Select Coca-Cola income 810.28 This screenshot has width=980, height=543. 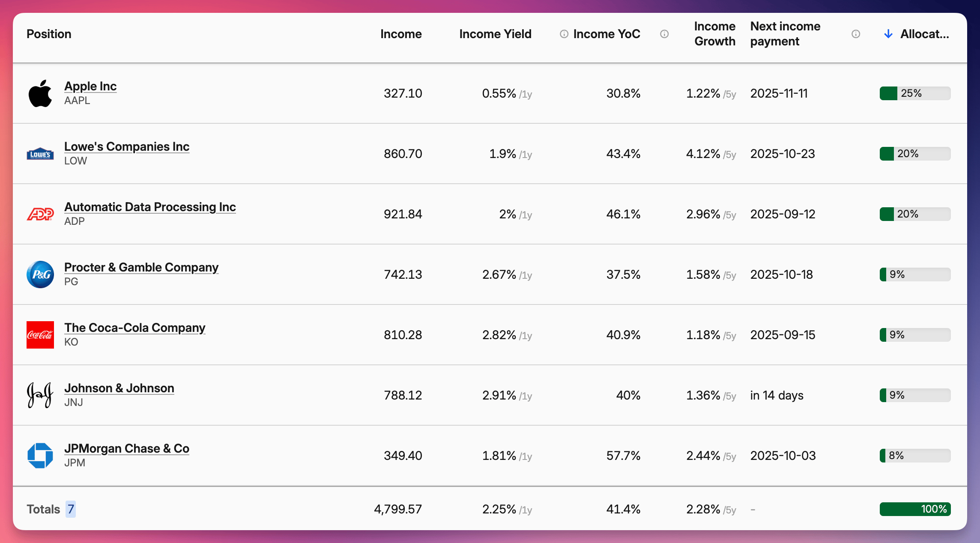403,335
